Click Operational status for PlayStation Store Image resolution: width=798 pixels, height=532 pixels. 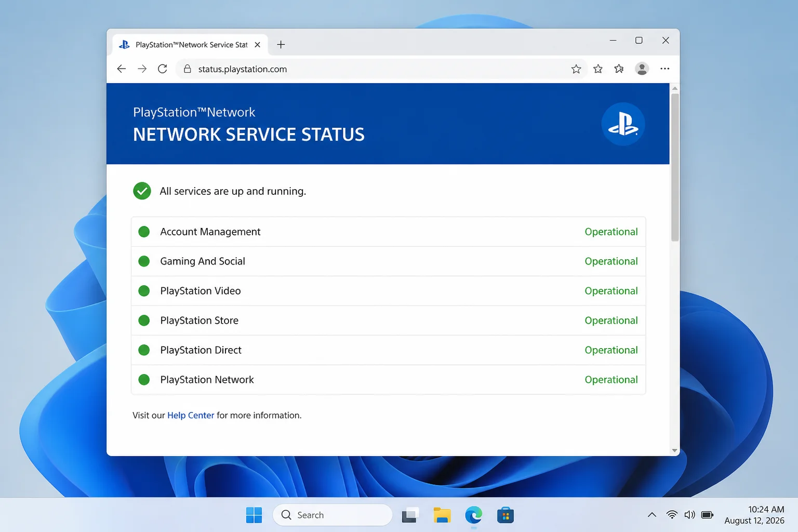click(611, 321)
